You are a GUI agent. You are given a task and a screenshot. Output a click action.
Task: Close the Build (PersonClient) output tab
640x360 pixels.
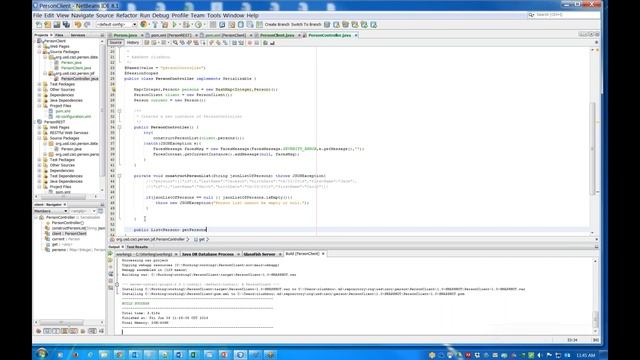(323, 254)
